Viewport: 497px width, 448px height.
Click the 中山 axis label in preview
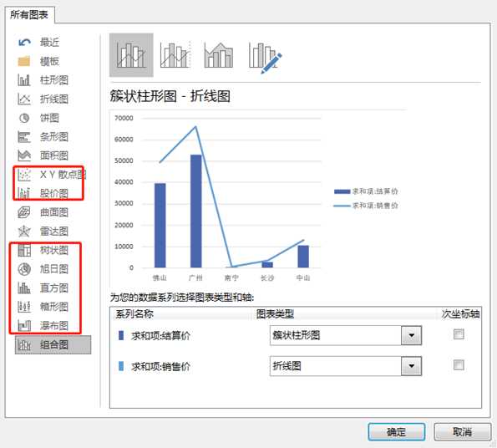(303, 277)
